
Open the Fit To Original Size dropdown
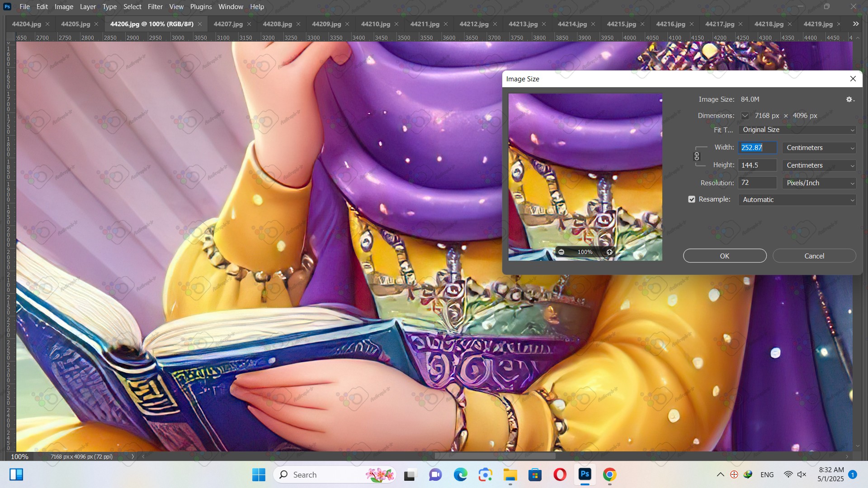(x=797, y=130)
